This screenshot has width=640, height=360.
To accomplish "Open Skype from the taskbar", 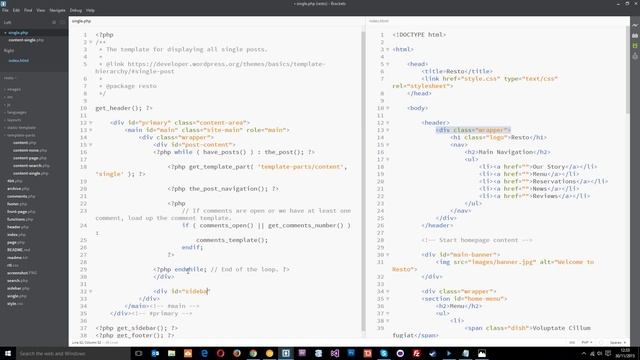I will click(384, 353).
